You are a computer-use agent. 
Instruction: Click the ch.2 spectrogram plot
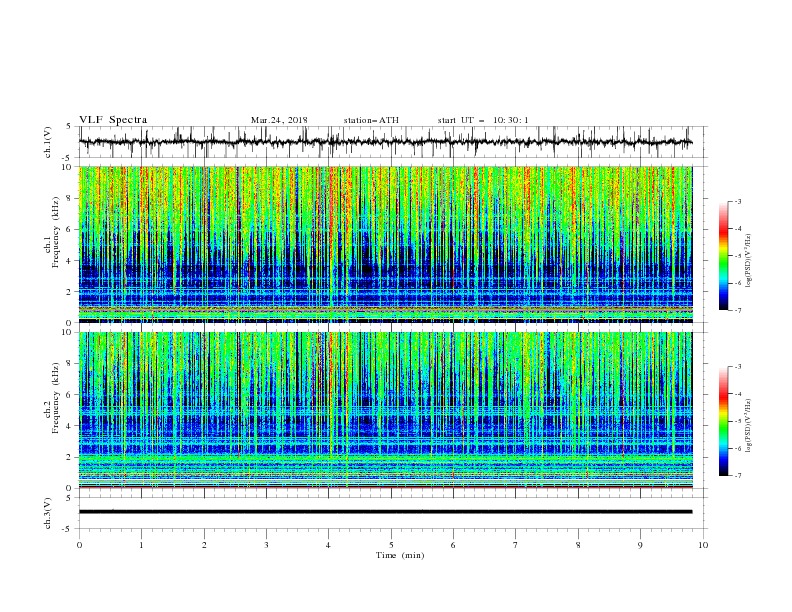click(x=385, y=410)
